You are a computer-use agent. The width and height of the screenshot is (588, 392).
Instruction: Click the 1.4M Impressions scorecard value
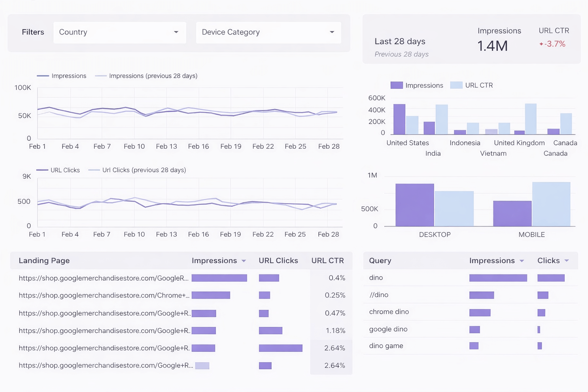point(492,46)
